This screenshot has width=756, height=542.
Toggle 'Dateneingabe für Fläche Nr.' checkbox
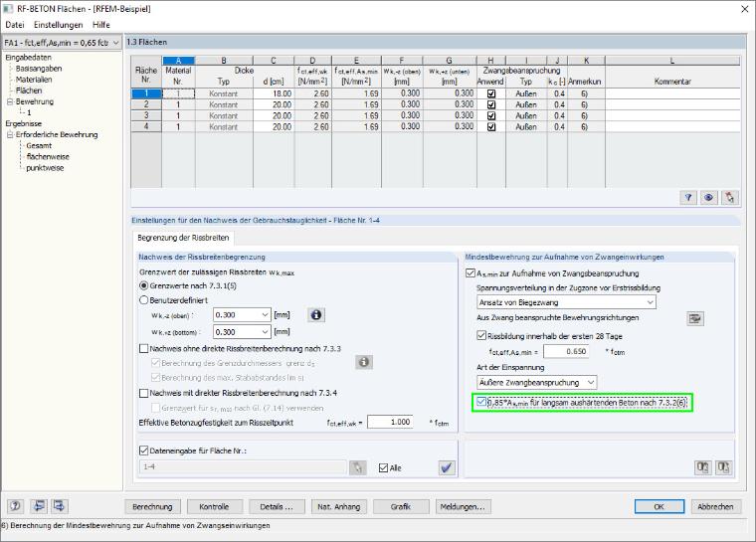[x=143, y=451]
